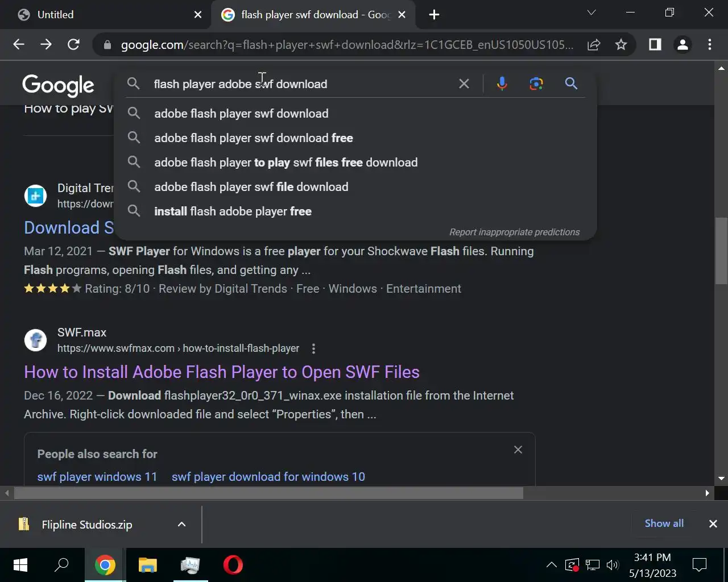
Task: Choose suggestion 'adobe flash player to play swf files free download'
Action: coord(355,163)
